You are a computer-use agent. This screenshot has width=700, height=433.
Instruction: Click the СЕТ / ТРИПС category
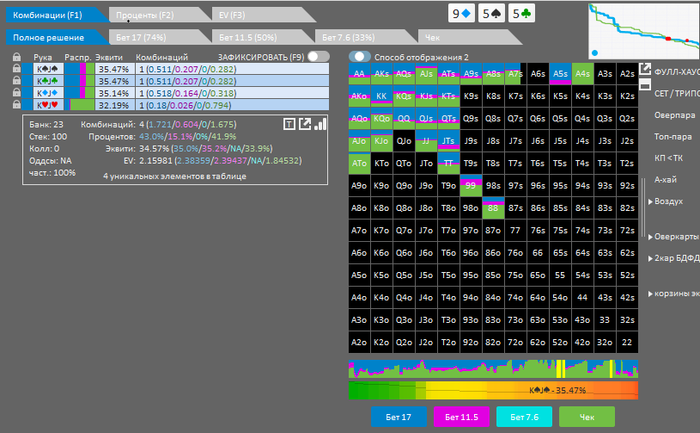pos(677,93)
